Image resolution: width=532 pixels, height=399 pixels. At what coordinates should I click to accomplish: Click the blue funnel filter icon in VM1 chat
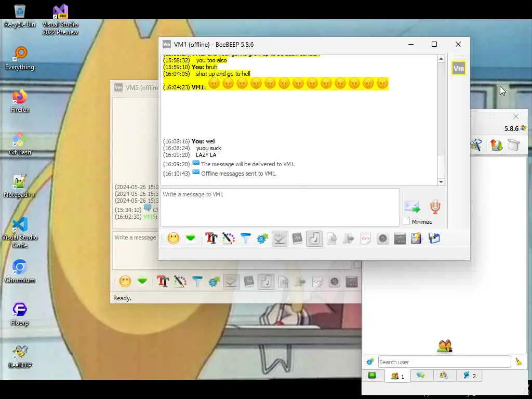[245, 238]
